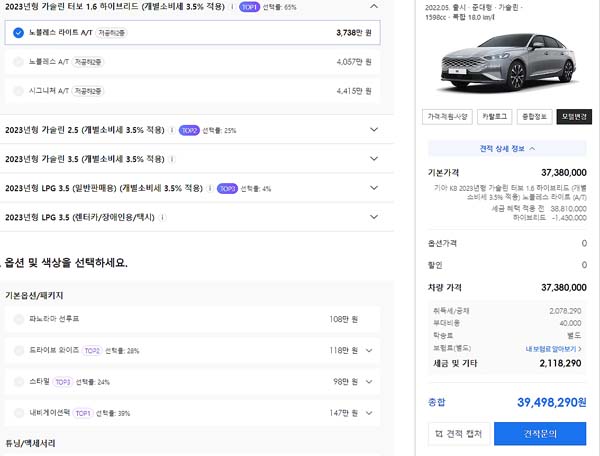Image resolution: width=600 pixels, height=456 pixels.
Task: Expand 스타일 option details chevron
Action: 369,382
